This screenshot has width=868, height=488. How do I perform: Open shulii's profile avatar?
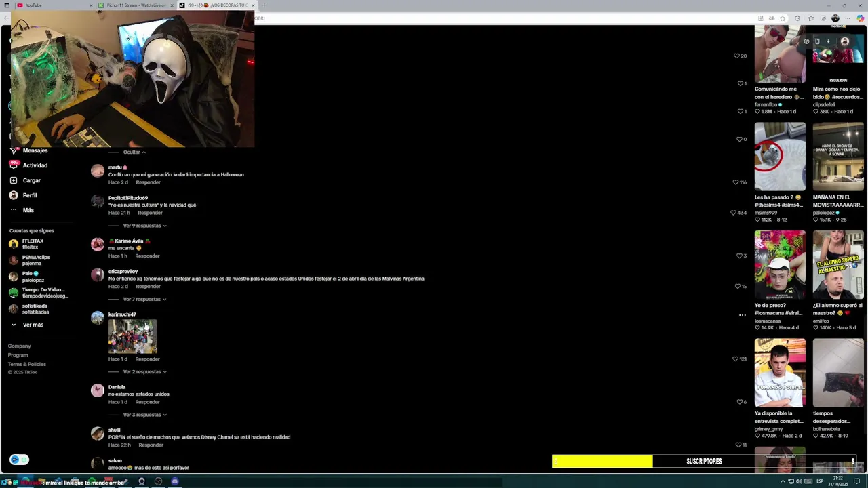pyautogui.click(x=98, y=434)
